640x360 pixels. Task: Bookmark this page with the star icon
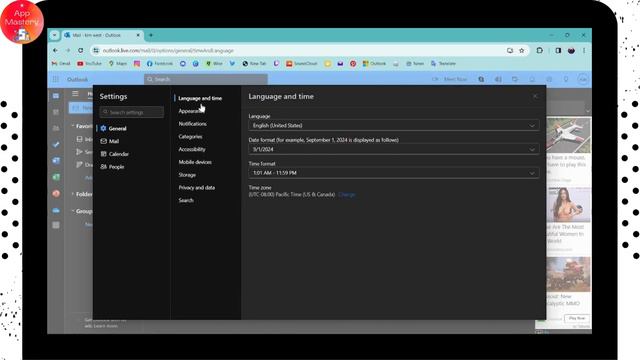coord(522,51)
